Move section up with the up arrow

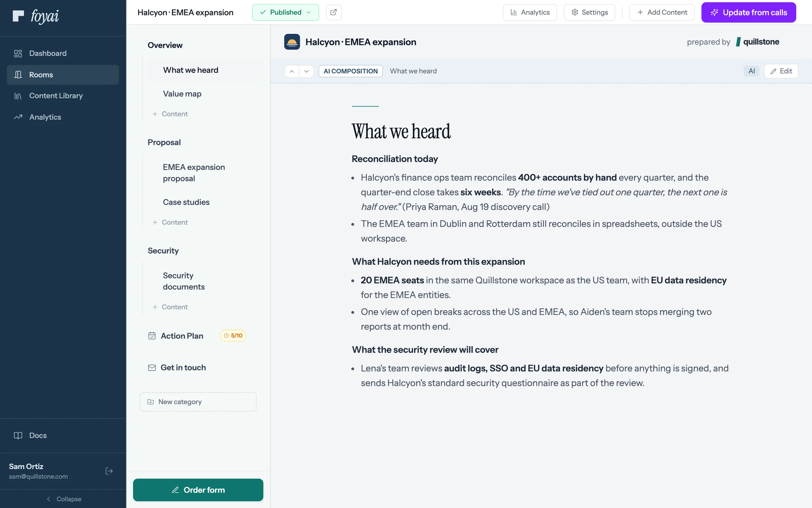(292, 71)
